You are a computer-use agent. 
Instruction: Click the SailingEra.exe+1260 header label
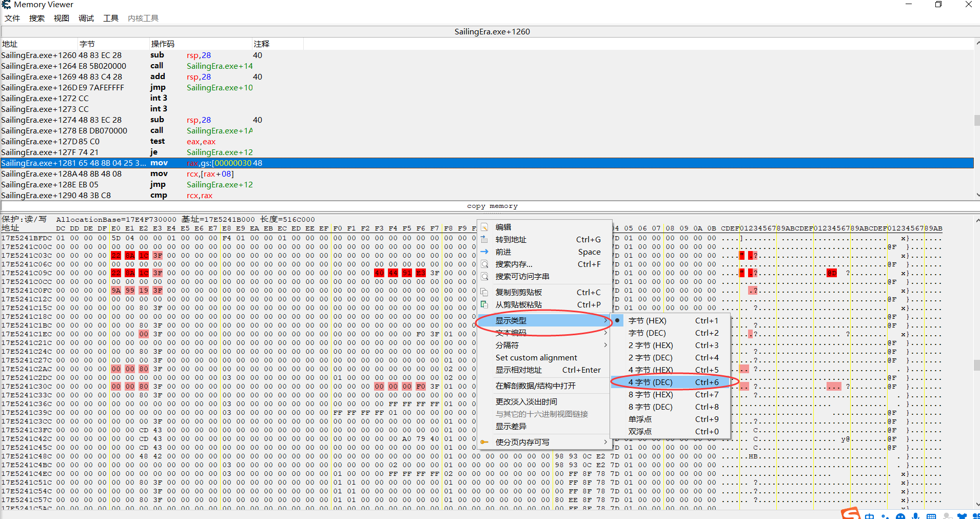click(492, 31)
